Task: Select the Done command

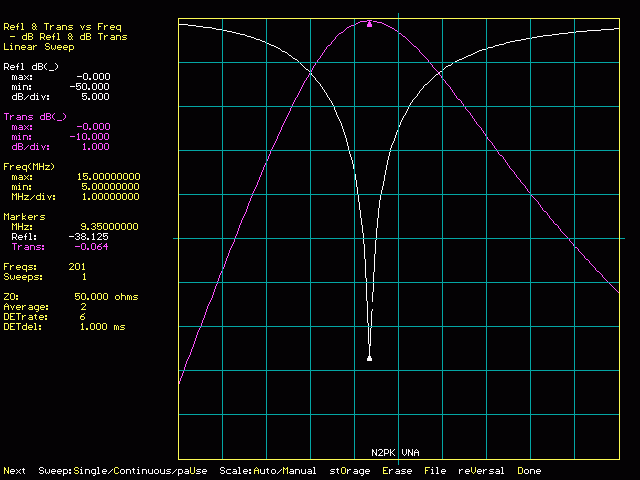Action: (529, 471)
